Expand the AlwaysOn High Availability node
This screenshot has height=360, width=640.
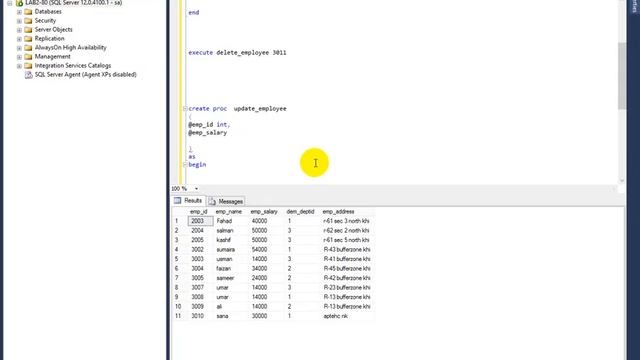point(19,48)
